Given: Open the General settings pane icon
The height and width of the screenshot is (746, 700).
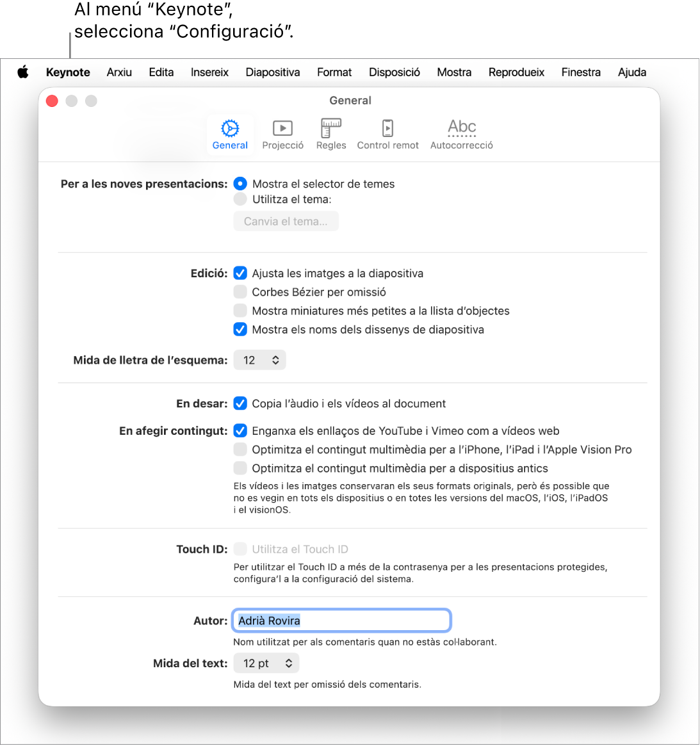Looking at the screenshot, I should 230,134.
